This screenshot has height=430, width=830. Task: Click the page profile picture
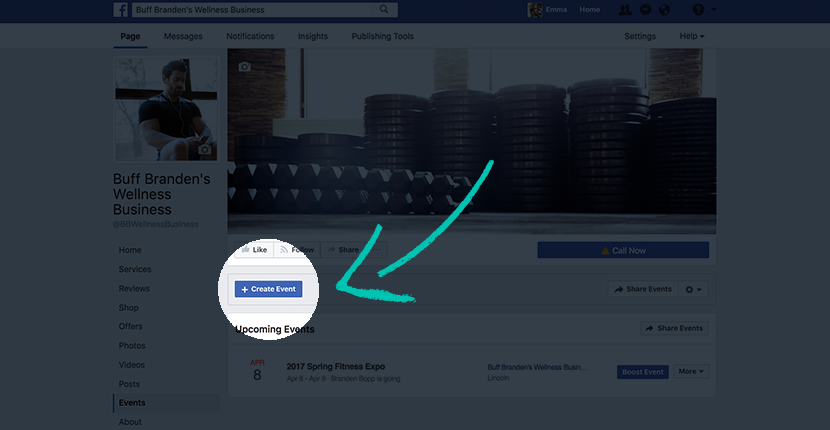click(x=166, y=109)
